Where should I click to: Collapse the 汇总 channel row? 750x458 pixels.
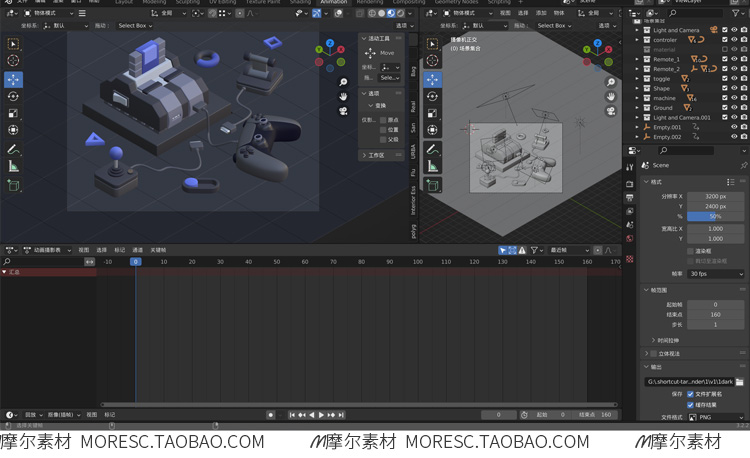tap(4, 272)
